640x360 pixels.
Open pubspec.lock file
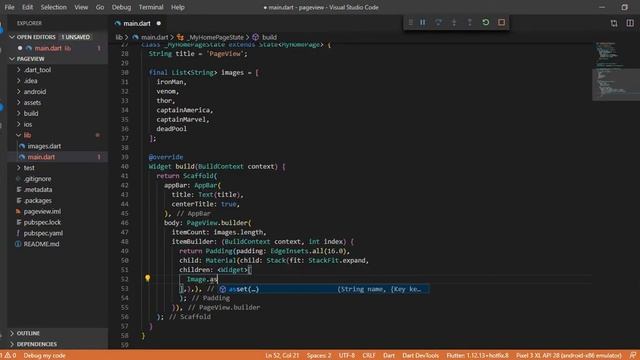(x=58, y=222)
